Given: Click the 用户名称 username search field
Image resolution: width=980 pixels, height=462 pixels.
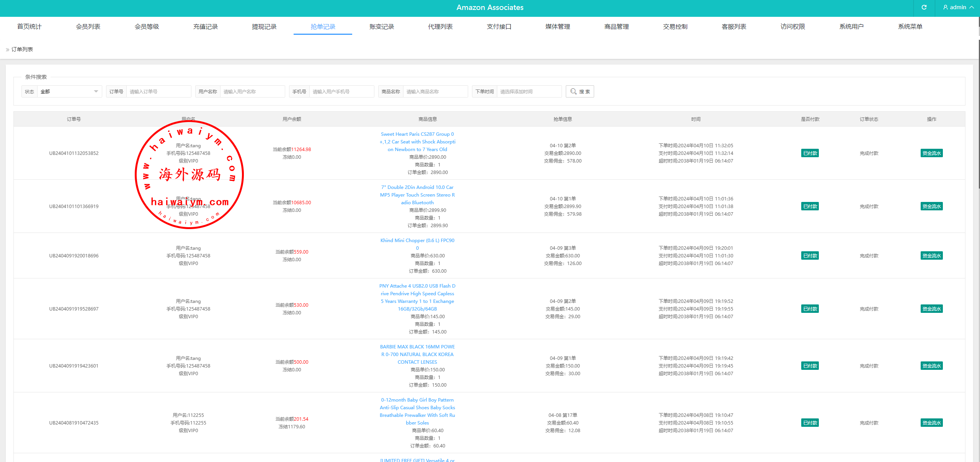Looking at the screenshot, I should pyautogui.click(x=252, y=91).
